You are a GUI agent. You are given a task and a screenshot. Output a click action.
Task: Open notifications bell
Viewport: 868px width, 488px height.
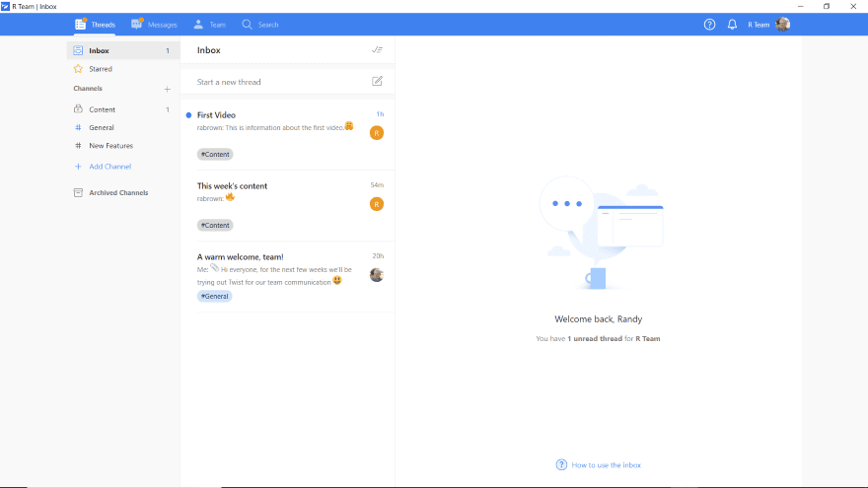[732, 25]
